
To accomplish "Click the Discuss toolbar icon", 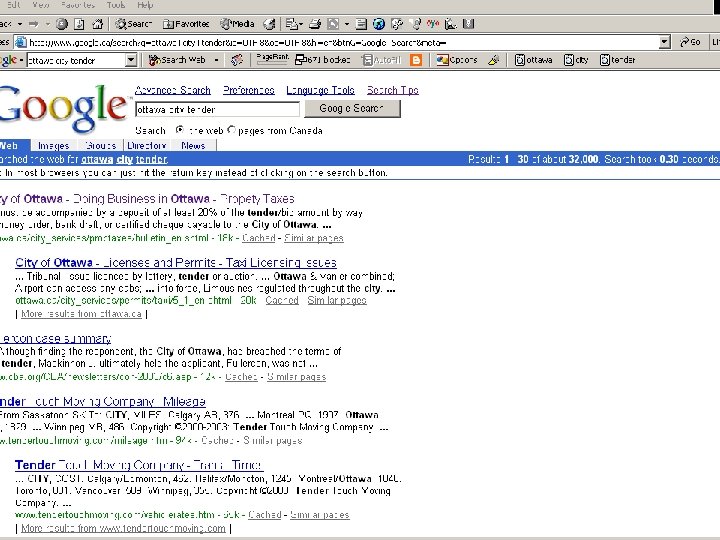I will pos(361,24).
